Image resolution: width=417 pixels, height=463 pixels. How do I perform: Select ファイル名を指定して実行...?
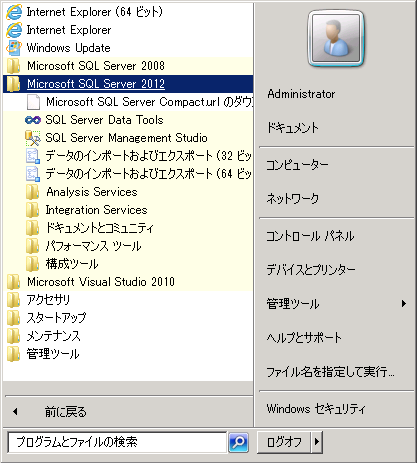pos(330,371)
